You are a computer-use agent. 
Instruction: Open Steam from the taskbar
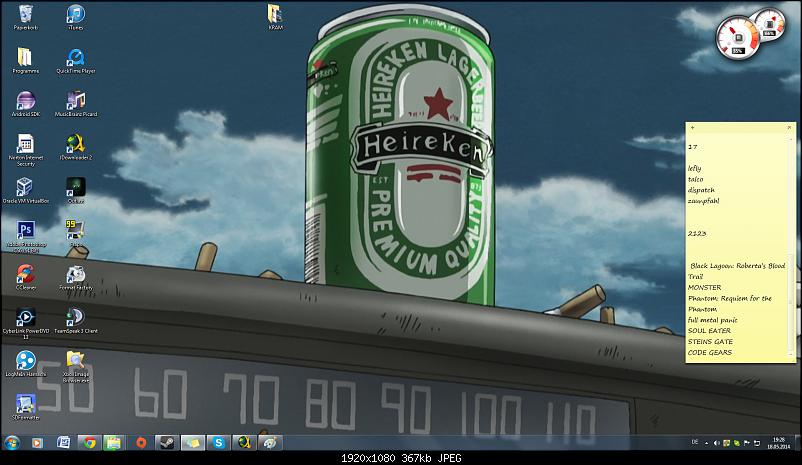[167, 442]
